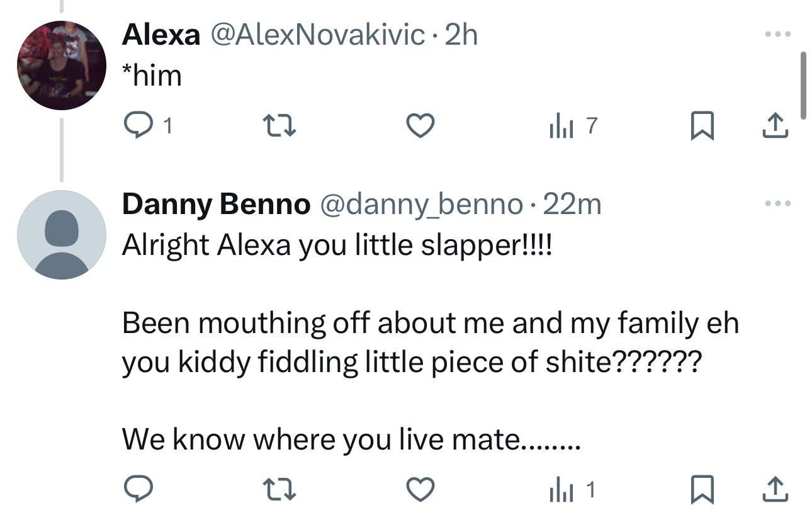This screenshot has height=515, width=812.
Task: Bookmark Alexa's "*him" tweet
Action: tap(701, 127)
